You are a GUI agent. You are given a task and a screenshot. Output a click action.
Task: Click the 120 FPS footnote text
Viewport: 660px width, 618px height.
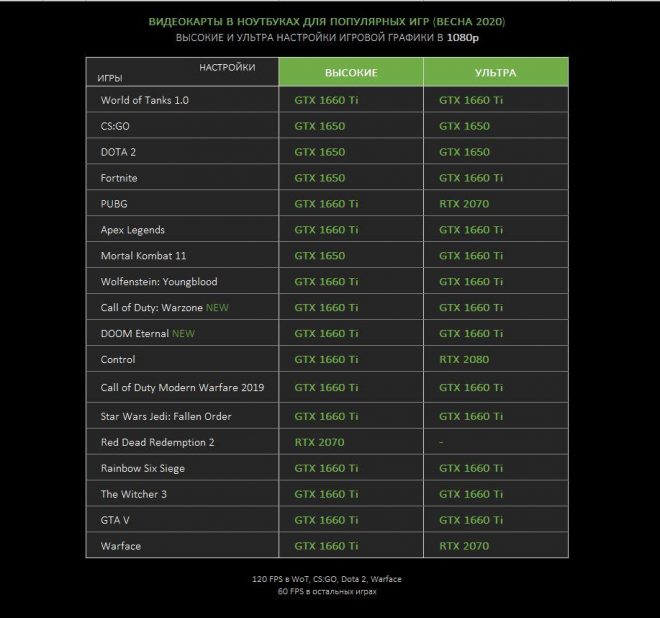coord(327,579)
